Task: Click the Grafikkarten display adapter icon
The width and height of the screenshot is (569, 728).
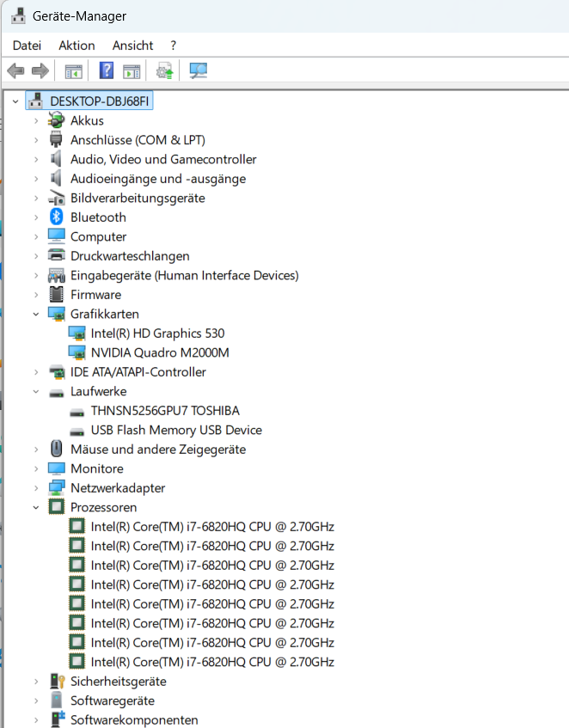Action: click(56, 314)
